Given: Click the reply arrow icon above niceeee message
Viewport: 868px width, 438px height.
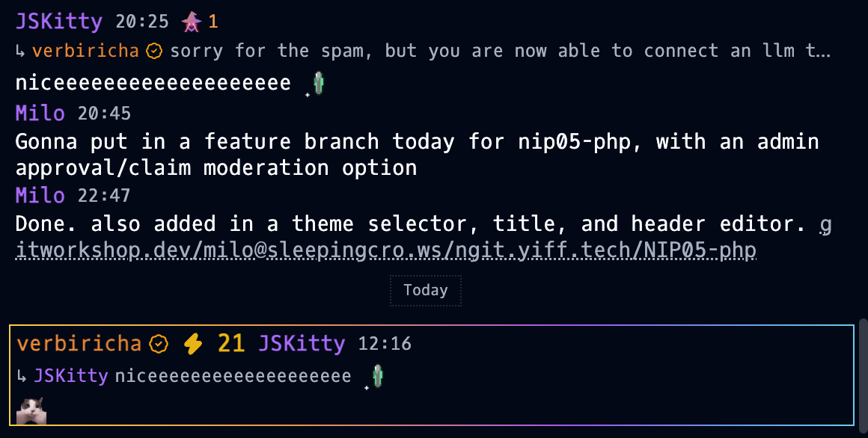Looking at the screenshot, I should [x=20, y=52].
